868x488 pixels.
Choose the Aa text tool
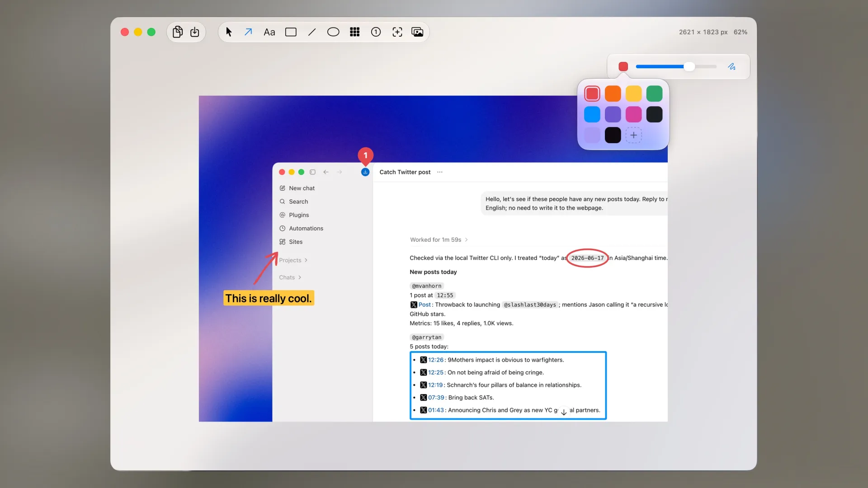tap(269, 32)
